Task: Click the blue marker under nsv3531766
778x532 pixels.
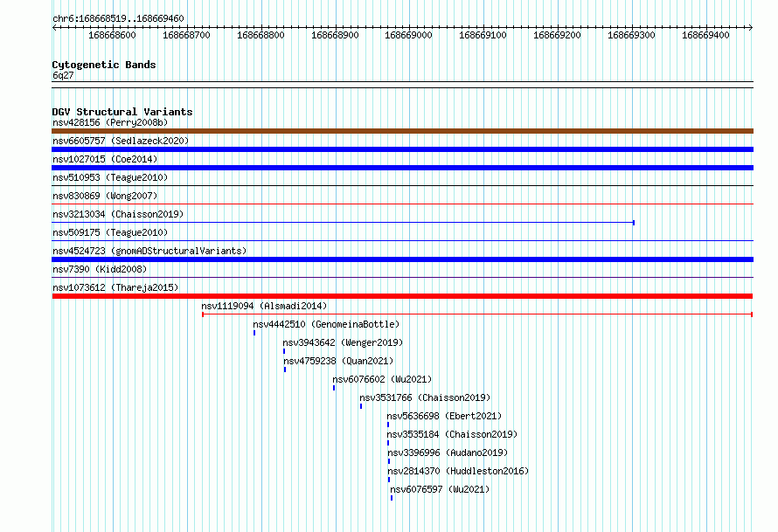Action: [361, 406]
